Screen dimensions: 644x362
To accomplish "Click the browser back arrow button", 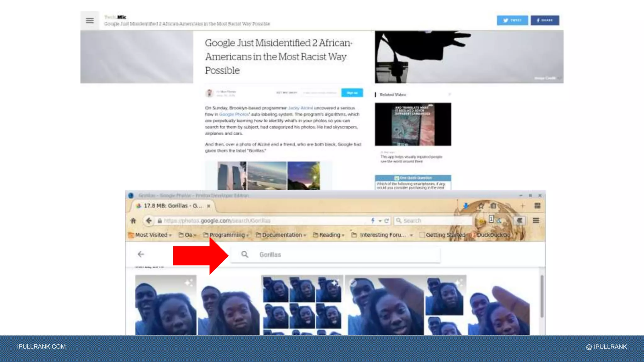I will [x=149, y=221].
